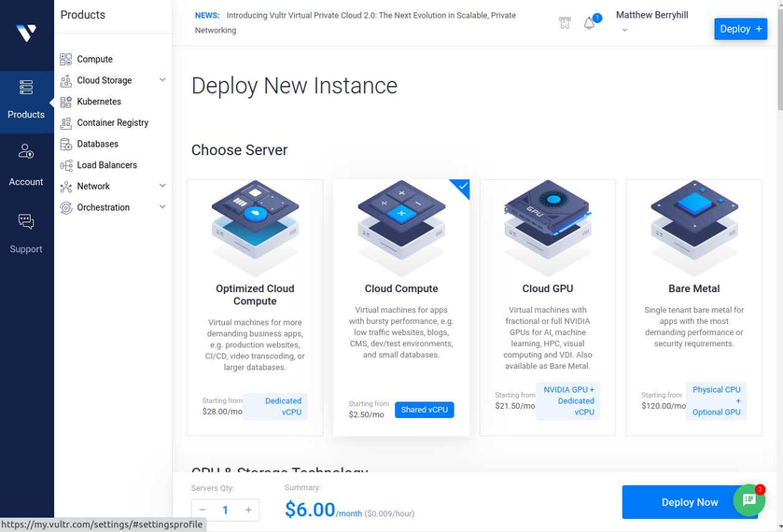
Task: Increase servers quantity with plus button
Action: (x=248, y=510)
